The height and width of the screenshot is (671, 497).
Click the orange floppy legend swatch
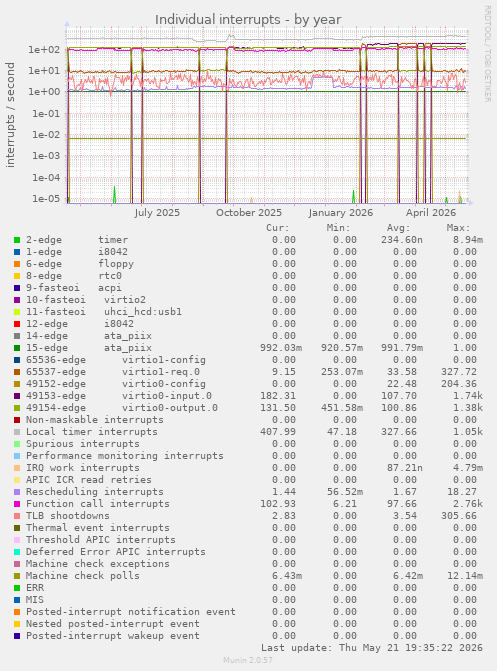(x=17, y=264)
